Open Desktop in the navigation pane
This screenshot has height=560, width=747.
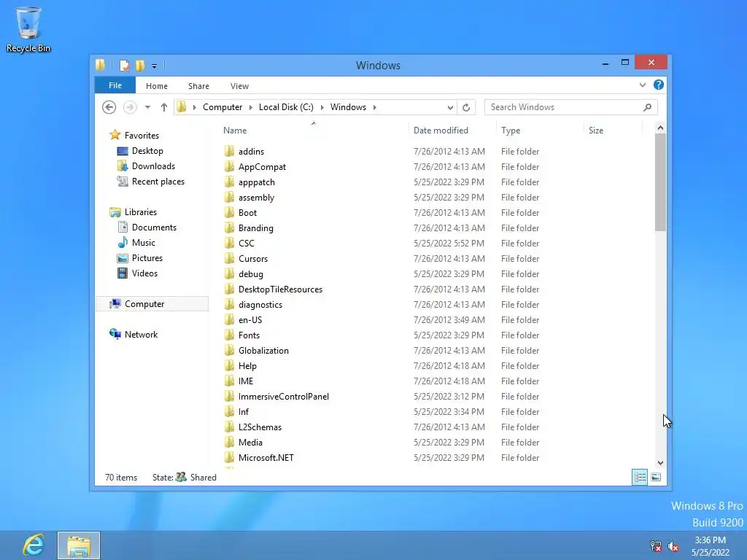click(147, 151)
